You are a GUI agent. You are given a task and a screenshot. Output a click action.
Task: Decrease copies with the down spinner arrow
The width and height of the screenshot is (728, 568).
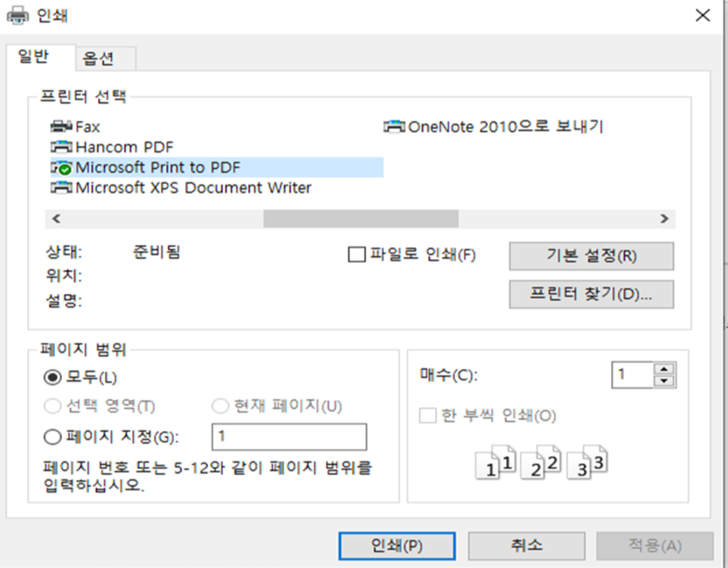point(664,381)
